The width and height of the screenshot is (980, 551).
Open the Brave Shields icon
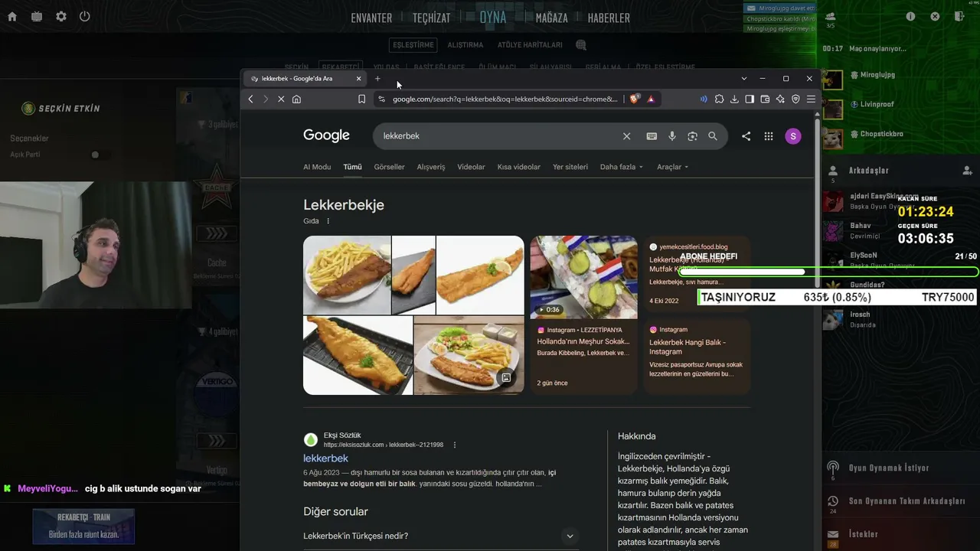tap(635, 99)
